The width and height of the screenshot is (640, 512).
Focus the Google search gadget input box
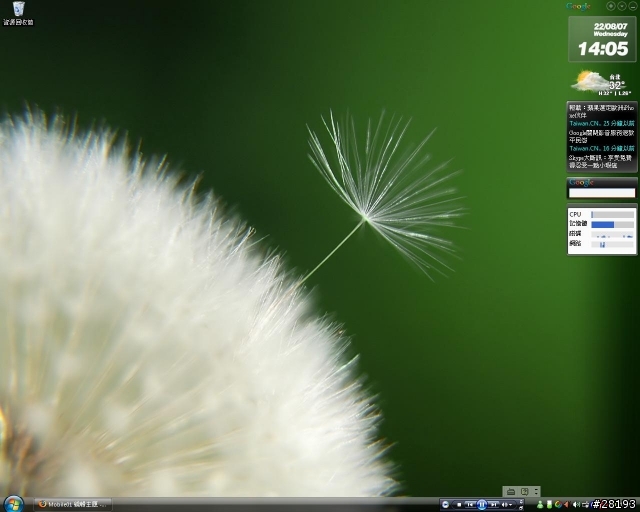pyautogui.click(x=602, y=193)
